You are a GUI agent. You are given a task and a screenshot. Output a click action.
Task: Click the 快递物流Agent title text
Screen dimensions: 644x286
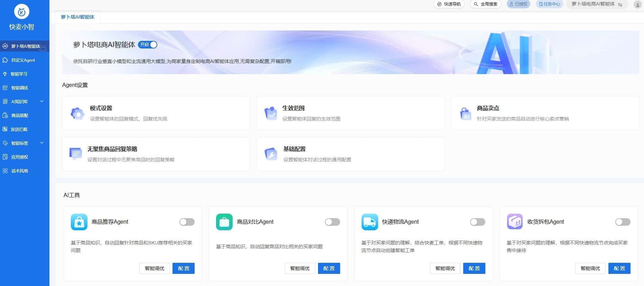pyautogui.click(x=400, y=222)
